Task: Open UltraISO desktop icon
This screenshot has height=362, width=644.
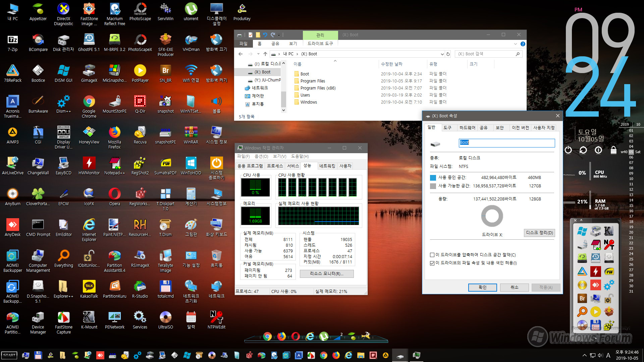Action: click(165, 320)
